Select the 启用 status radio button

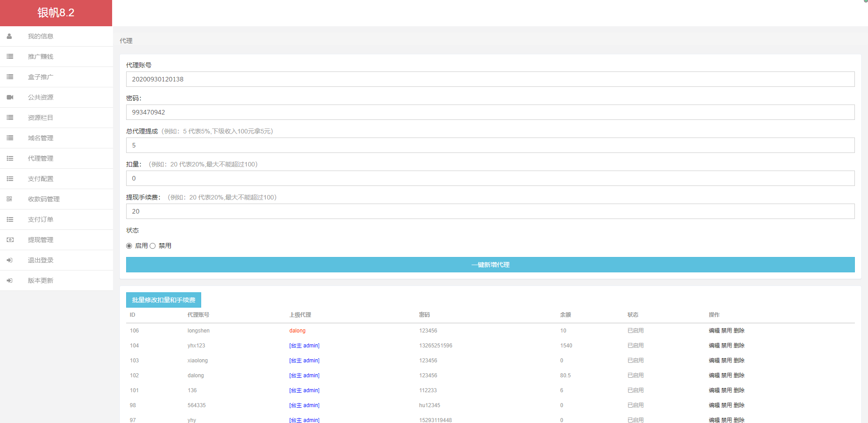tap(129, 246)
